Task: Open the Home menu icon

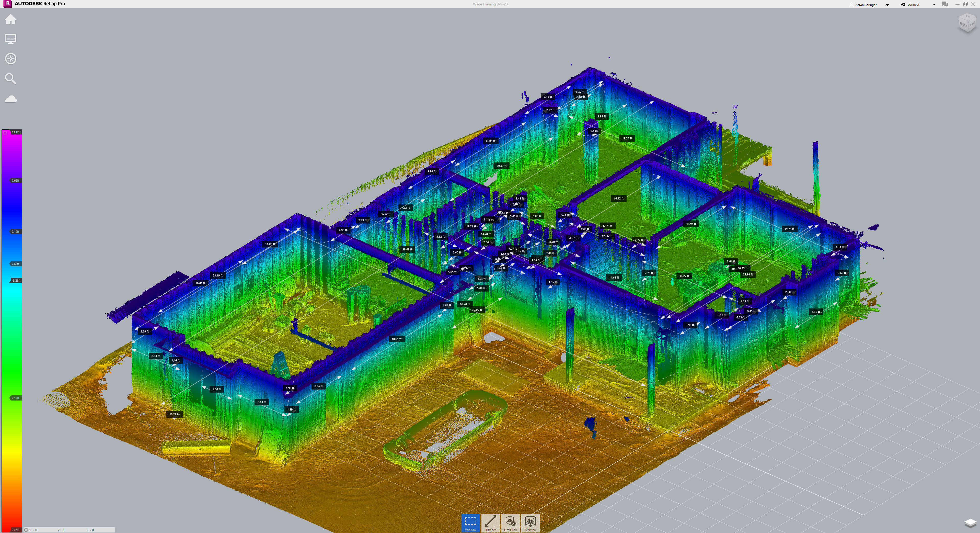Action: click(11, 19)
